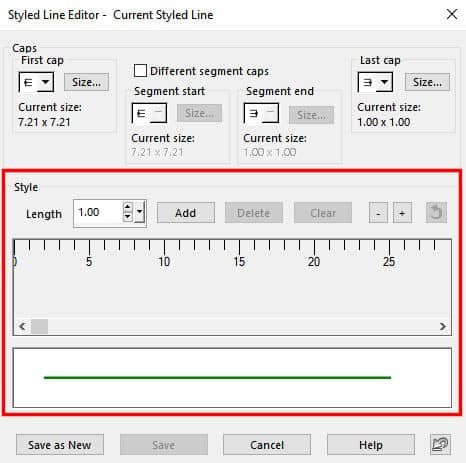The width and height of the screenshot is (466, 463).
Task: Click the minus zoom-out button
Action: pos(378,213)
